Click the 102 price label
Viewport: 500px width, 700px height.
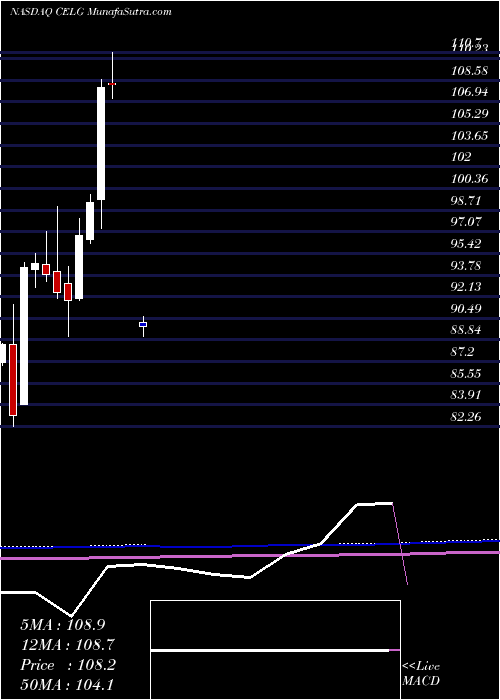pos(461,157)
